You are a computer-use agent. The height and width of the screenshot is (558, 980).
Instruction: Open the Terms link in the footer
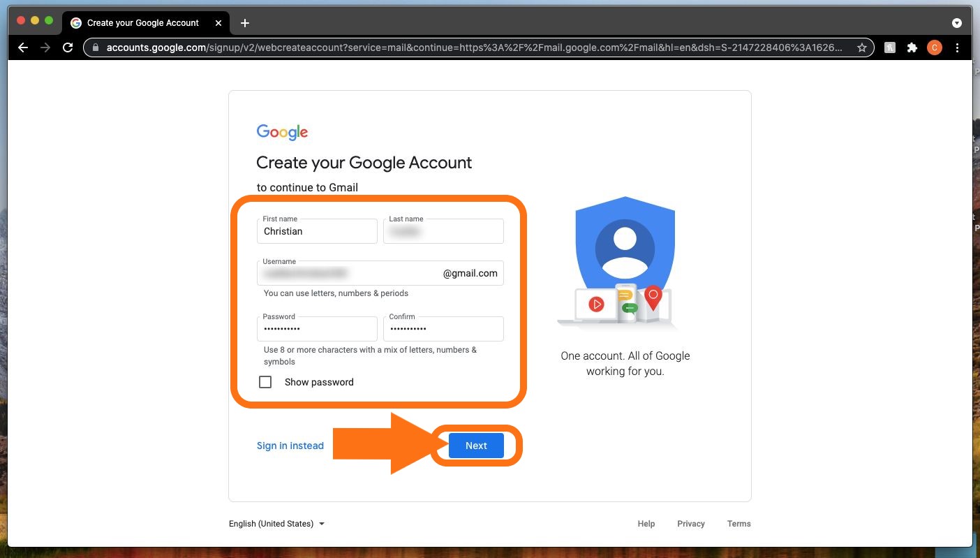click(739, 524)
